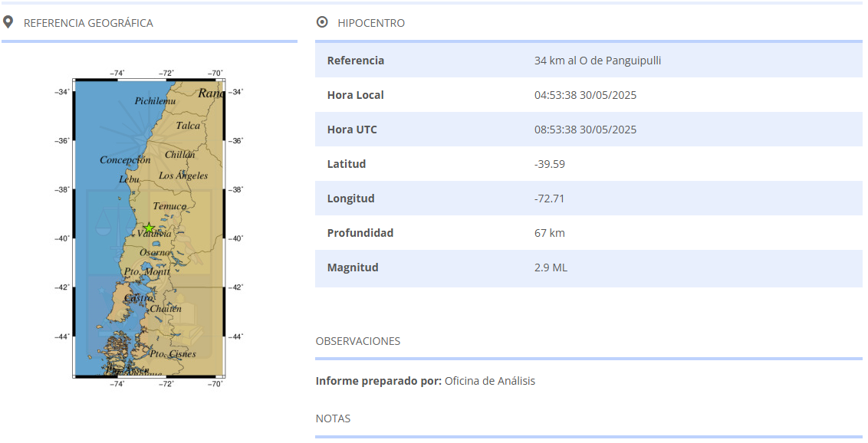868x443 pixels.
Task: Click the Magnitud label
Action: coord(353,267)
